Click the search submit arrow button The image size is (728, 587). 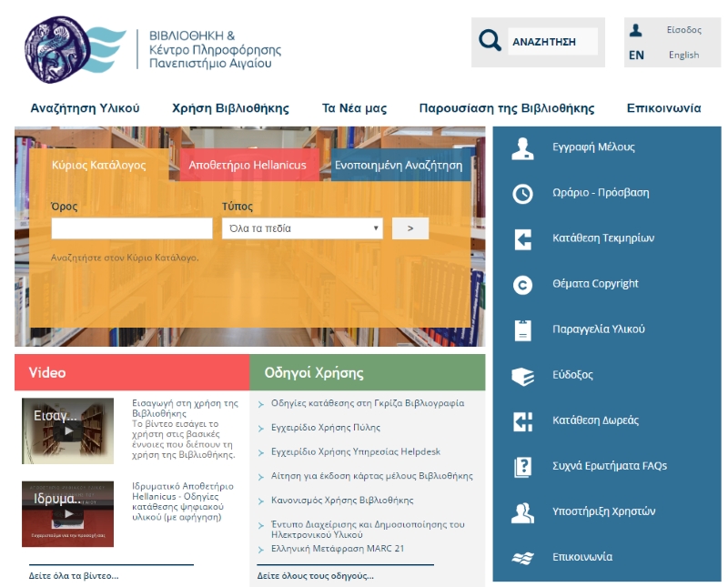tap(410, 228)
